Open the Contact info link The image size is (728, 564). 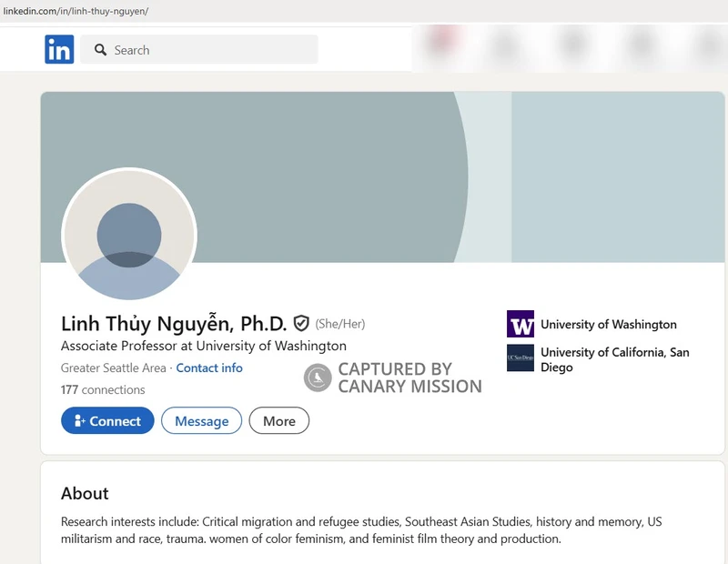[209, 368]
